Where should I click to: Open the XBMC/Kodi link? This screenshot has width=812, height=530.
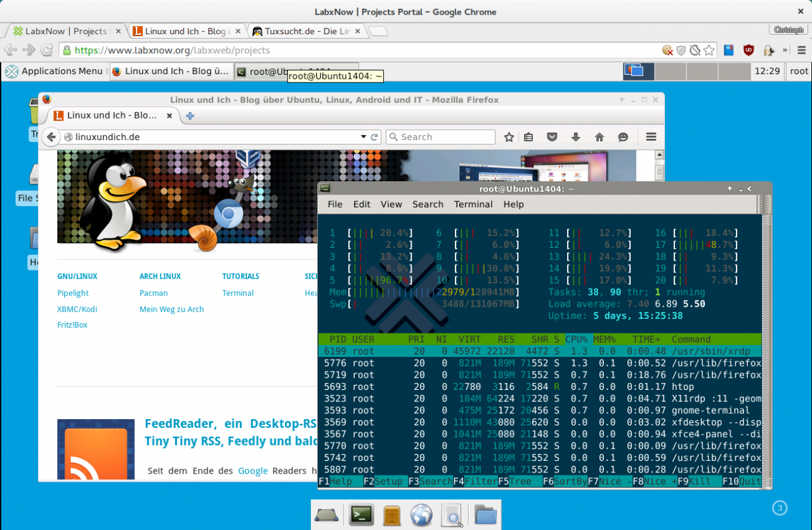[x=77, y=309]
